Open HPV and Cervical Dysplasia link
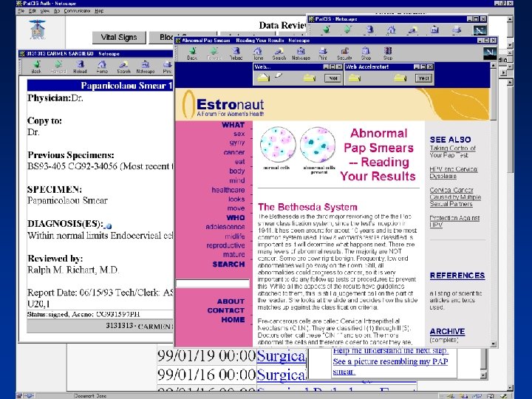The width and height of the screenshot is (532, 399). pyautogui.click(x=453, y=172)
